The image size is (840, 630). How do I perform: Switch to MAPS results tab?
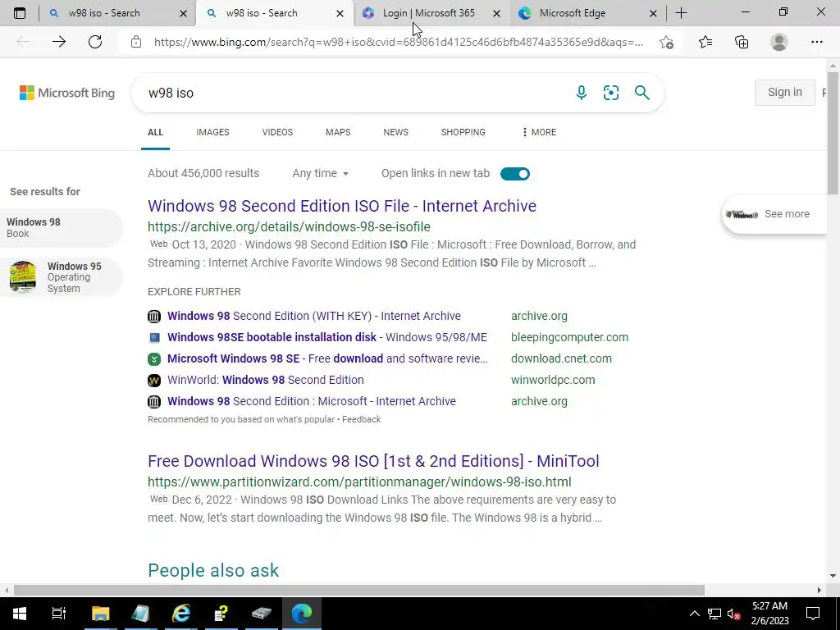[338, 132]
